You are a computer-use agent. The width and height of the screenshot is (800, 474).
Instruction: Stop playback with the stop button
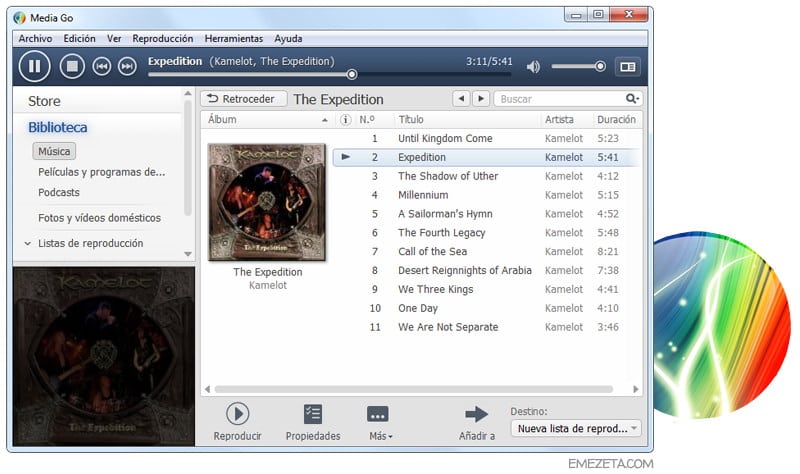click(x=72, y=66)
